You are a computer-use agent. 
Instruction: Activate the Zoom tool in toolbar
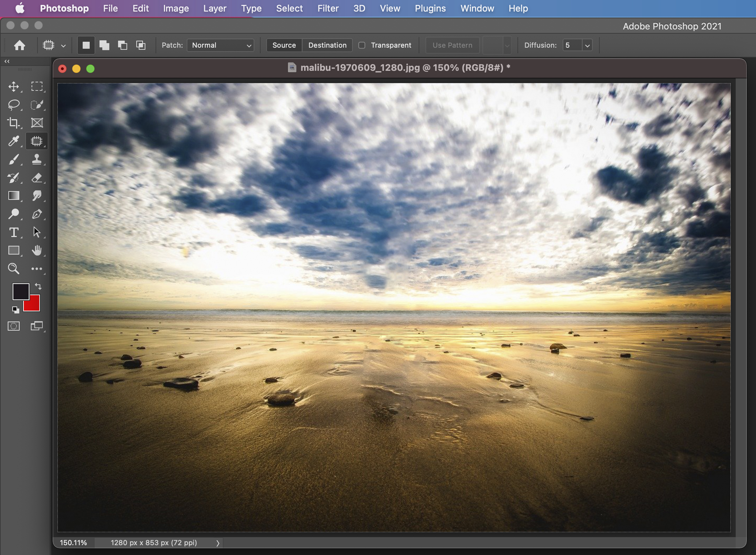click(14, 269)
